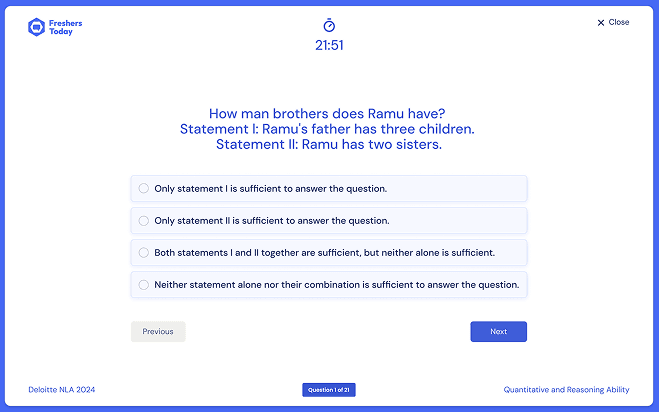Pick the 'Both statements I and II together' radio
Screen dimensions: 659x412
(x=144, y=252)
